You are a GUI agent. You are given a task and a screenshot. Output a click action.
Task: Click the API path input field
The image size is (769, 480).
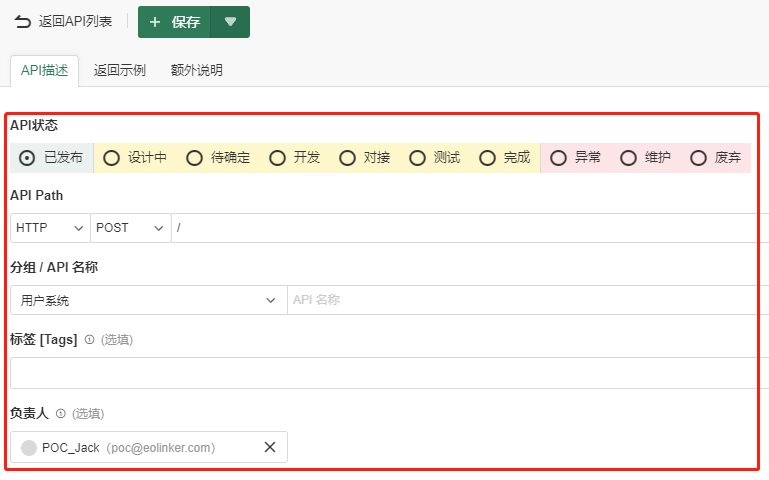[470, 228]
